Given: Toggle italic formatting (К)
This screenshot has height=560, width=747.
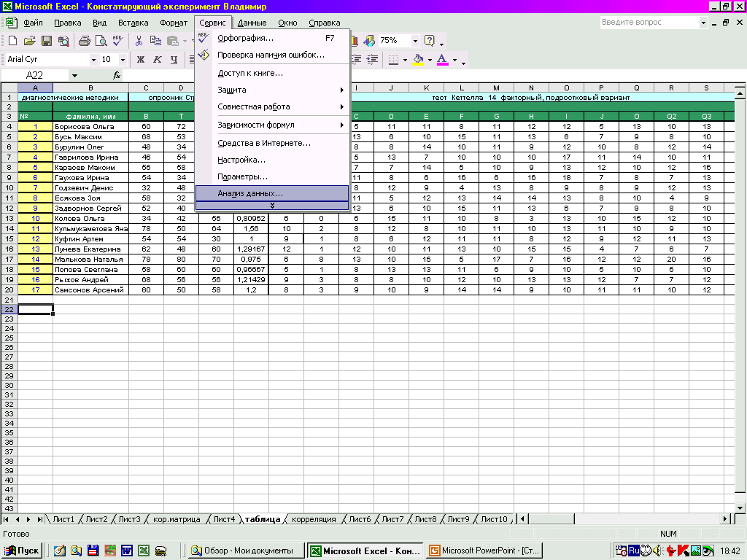Looking at the screenshot, I should coord(158,59).
